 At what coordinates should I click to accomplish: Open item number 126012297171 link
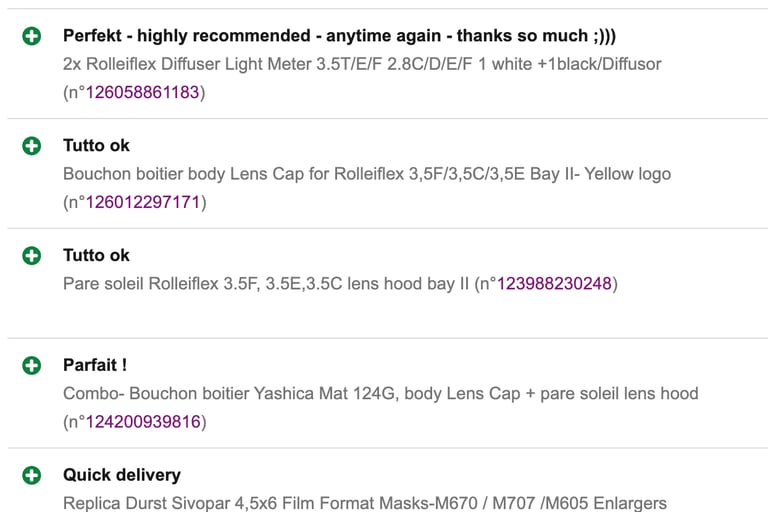(142, 202)
